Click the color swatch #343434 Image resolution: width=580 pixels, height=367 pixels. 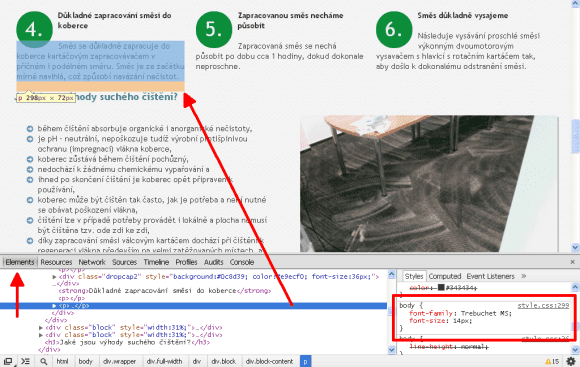click(x=441, y=287)
